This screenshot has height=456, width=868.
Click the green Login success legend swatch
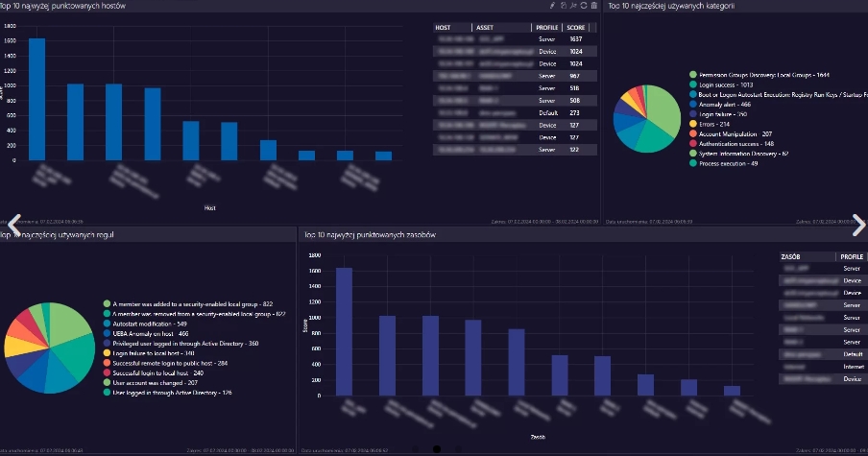(692, 84)
